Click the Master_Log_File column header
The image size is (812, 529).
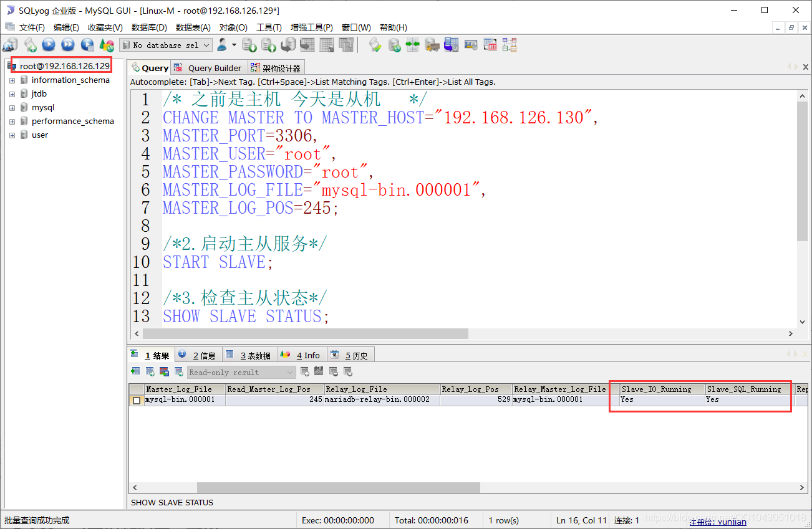coord(185,389)
